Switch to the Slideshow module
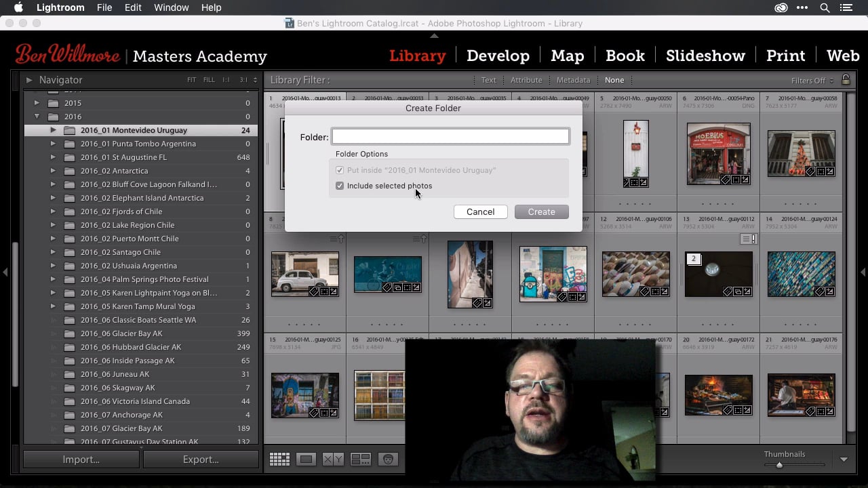 click(x=705, y=56)
